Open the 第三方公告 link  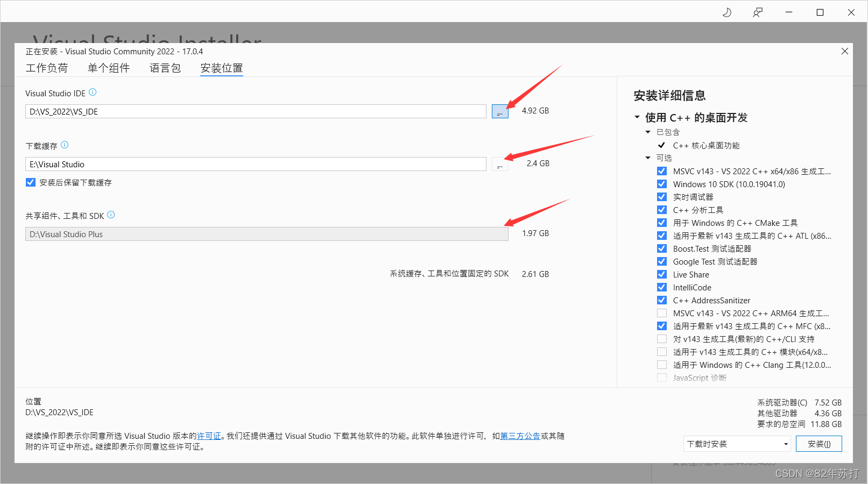(520, 436)
